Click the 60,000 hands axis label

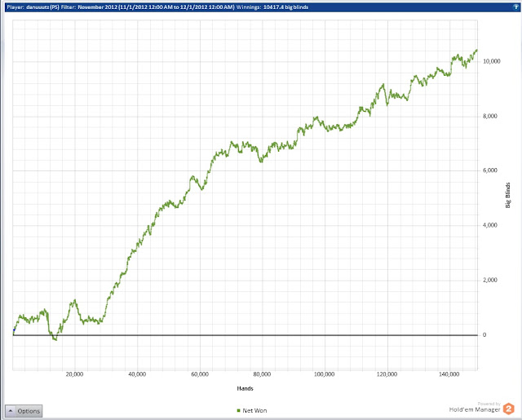(x=200, y=374)
